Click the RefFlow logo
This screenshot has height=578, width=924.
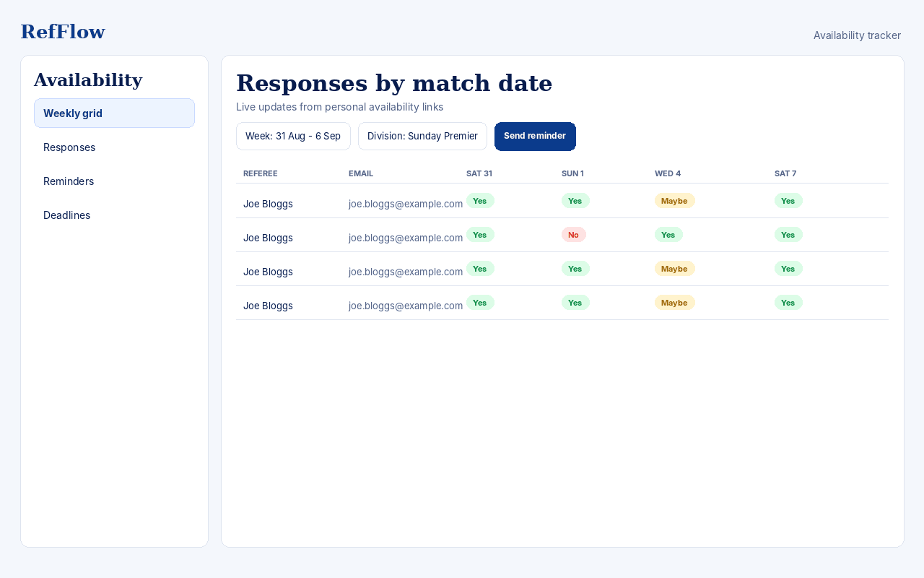tap(63, 32)
